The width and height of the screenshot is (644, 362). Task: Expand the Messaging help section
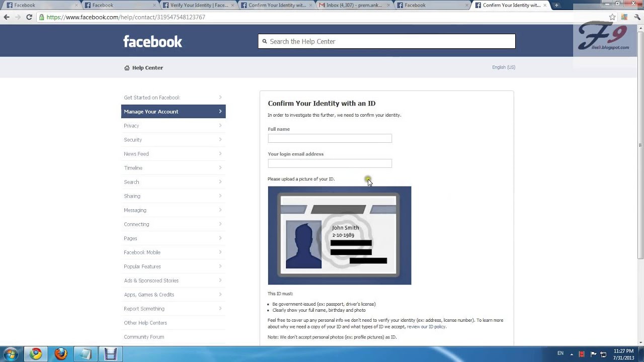click(x=173, y=210)
